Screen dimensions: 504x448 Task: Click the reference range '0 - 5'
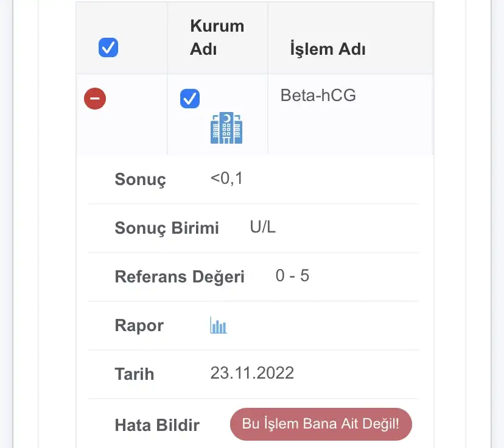(x=292, y=276)
